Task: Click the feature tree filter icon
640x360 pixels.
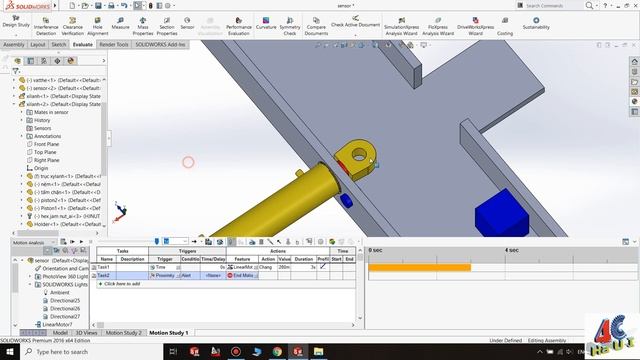Action: [x=16, y=71]
